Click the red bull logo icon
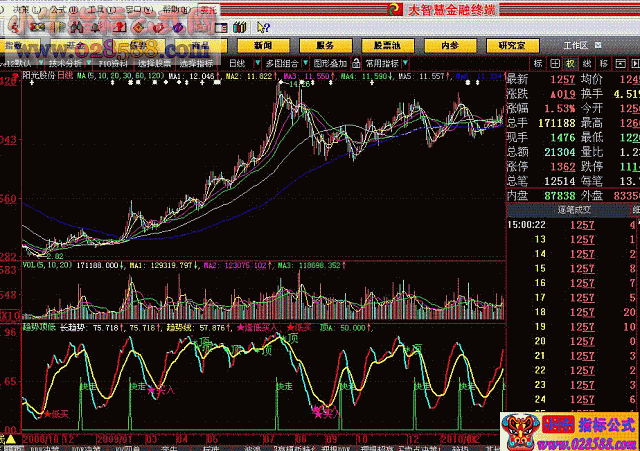640x451 pixels. point(525,427)
